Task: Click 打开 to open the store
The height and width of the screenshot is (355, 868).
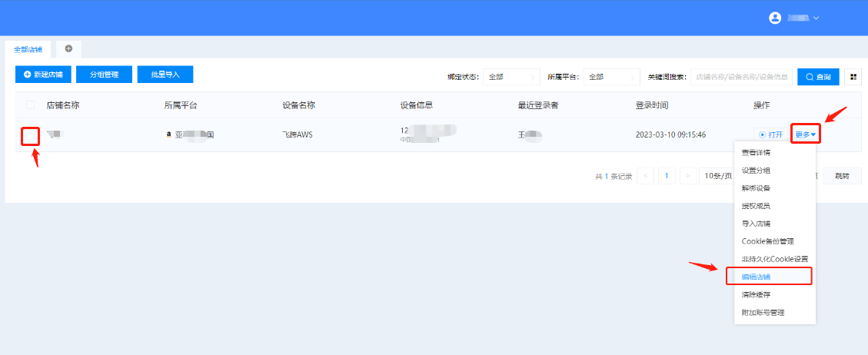Action: pos(771,134)
